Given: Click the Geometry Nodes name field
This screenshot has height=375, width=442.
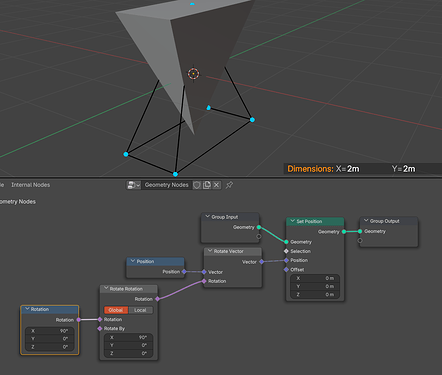Looking at the screenshot, I should click(x=167, y=185).
